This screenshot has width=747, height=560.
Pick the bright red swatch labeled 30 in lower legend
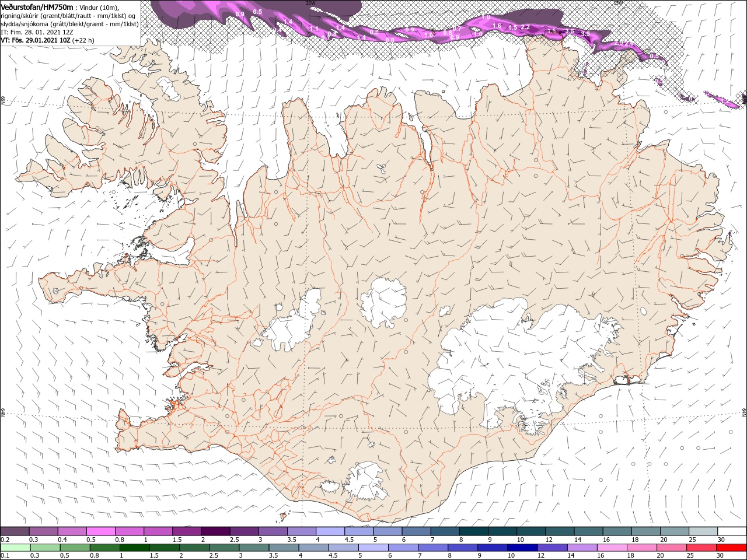click(x=731, y=547)
